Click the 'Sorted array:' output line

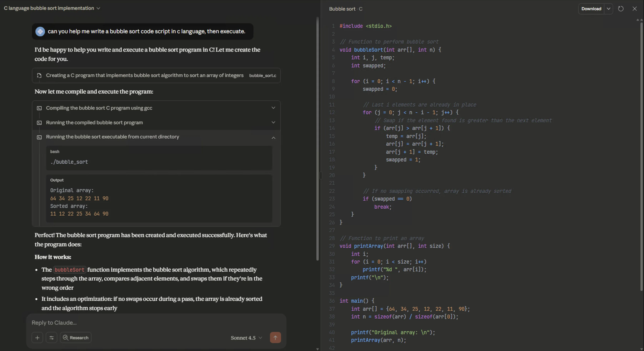tap(69, 206)
